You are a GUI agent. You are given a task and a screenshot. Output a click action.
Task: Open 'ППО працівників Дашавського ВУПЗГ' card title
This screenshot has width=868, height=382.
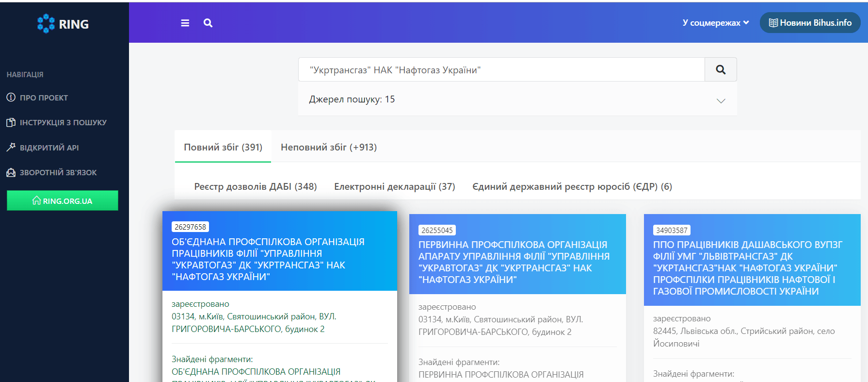(748, 268)
